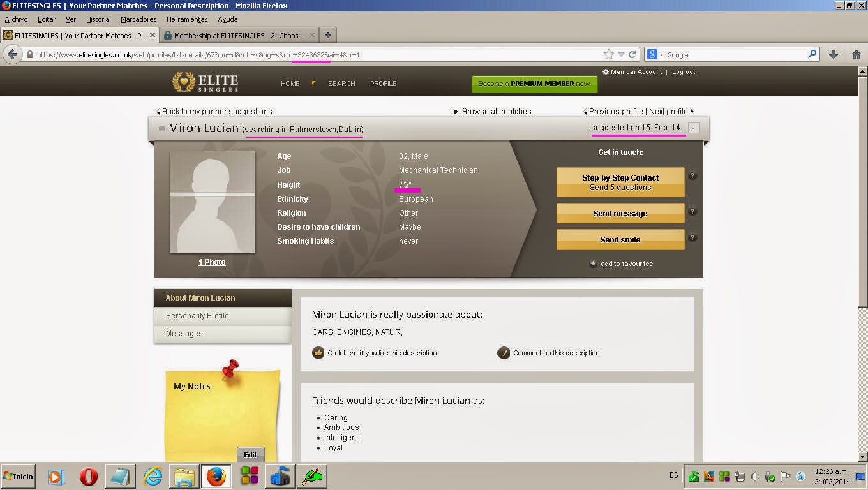Image resolution: width=868 pixels, height=490 pixels.
Task: Click the green hand pen taskbar icon
Action: click(x=313, y=477)
